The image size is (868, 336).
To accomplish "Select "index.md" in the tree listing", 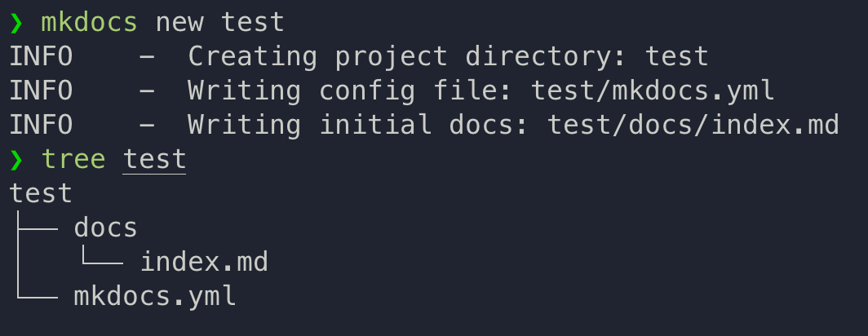I will (204, 263).
